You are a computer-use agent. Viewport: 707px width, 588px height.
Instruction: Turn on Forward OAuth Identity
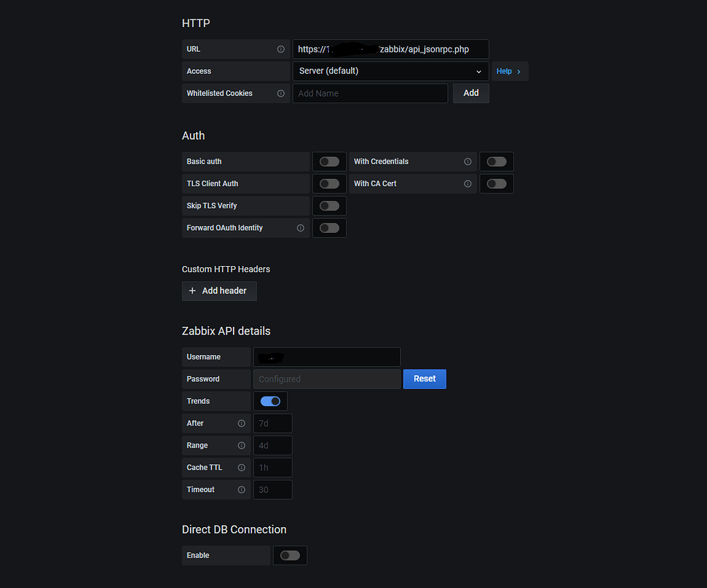pos(329,228)
